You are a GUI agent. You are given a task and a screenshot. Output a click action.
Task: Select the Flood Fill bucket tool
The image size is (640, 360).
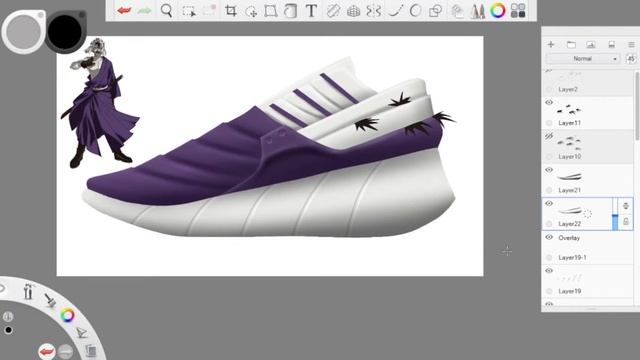point(290,11)
